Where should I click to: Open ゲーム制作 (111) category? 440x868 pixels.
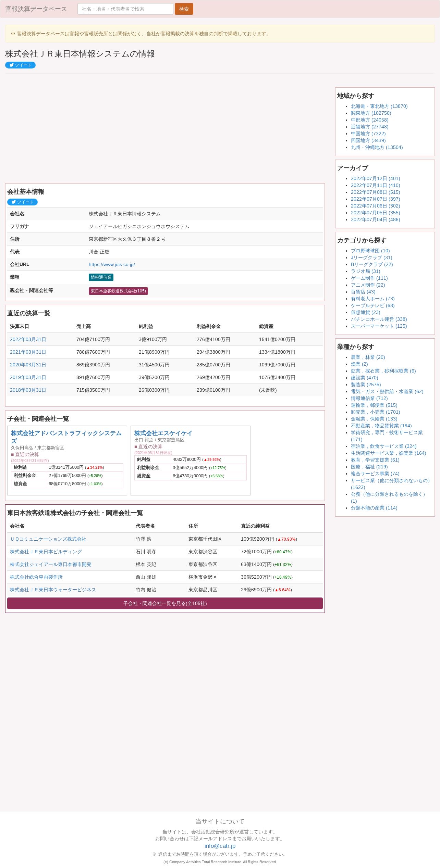369,278
